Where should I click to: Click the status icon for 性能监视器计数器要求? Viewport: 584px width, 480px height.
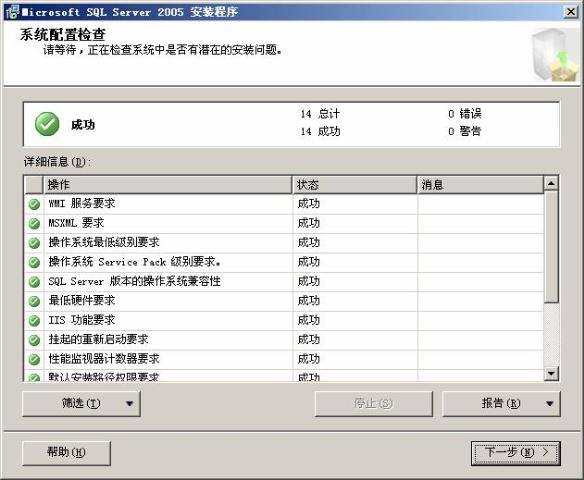[x=34, y=359]
